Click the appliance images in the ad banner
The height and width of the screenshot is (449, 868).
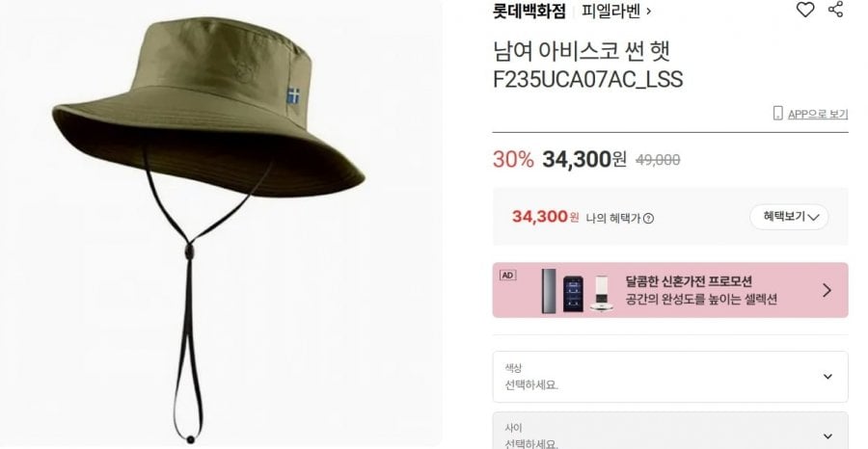click(x=578, y=291)
